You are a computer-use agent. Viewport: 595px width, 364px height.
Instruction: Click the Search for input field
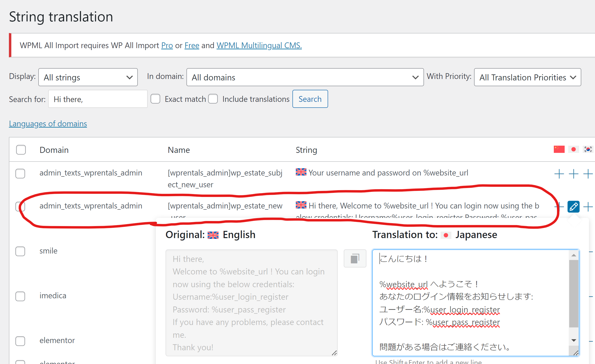(98, 99)
